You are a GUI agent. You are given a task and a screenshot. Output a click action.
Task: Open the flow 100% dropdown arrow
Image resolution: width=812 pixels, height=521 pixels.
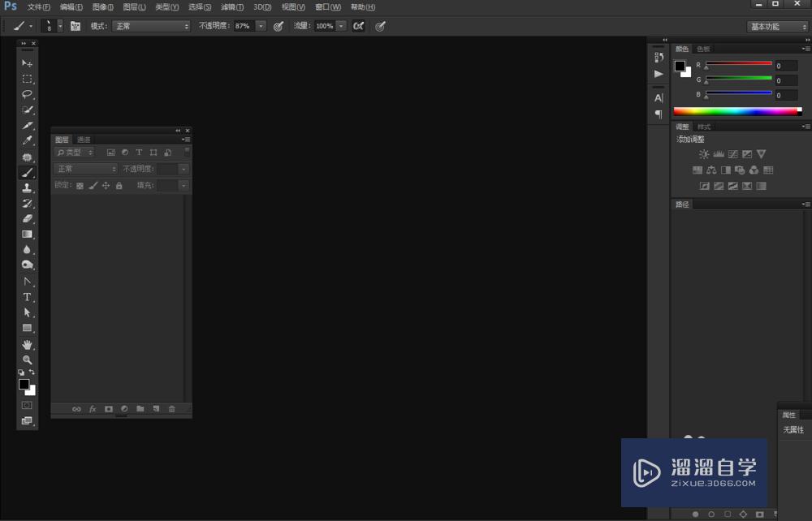341,26
